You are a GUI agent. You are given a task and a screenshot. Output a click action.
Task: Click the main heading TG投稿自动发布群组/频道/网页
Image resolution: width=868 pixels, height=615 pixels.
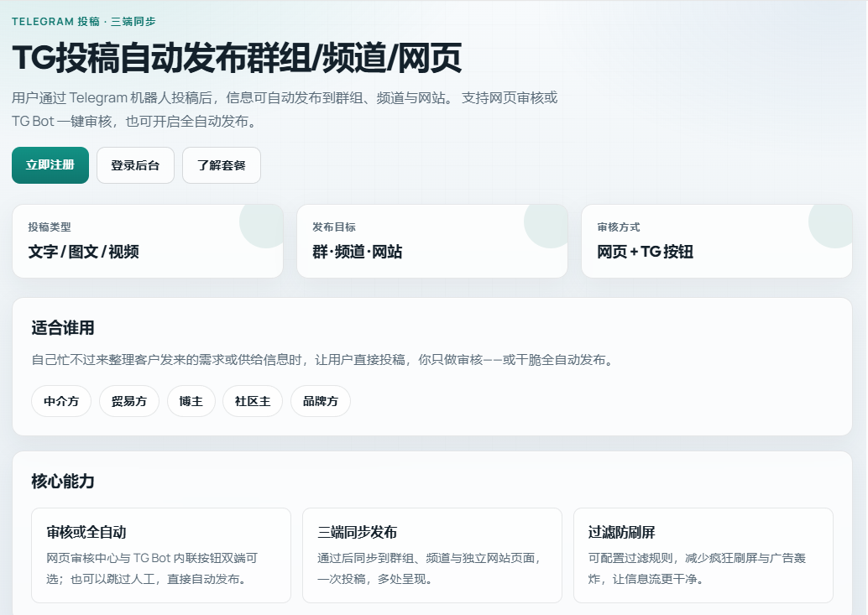[237, 58]
